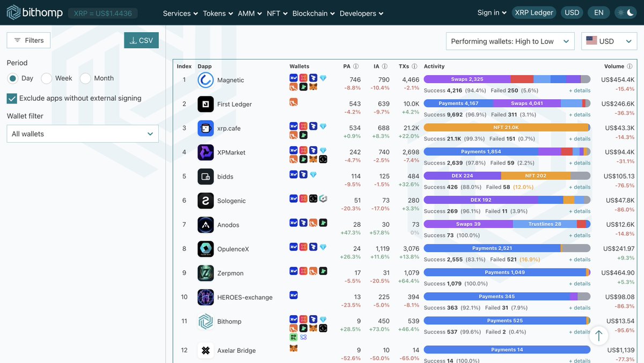Viewport: 644px width, 363px height.
Task: Open the Blockchain menu
Action: tap(314, 13)
